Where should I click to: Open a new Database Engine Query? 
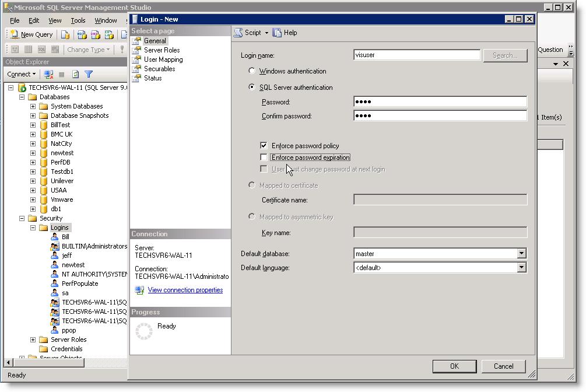[65, 35]
